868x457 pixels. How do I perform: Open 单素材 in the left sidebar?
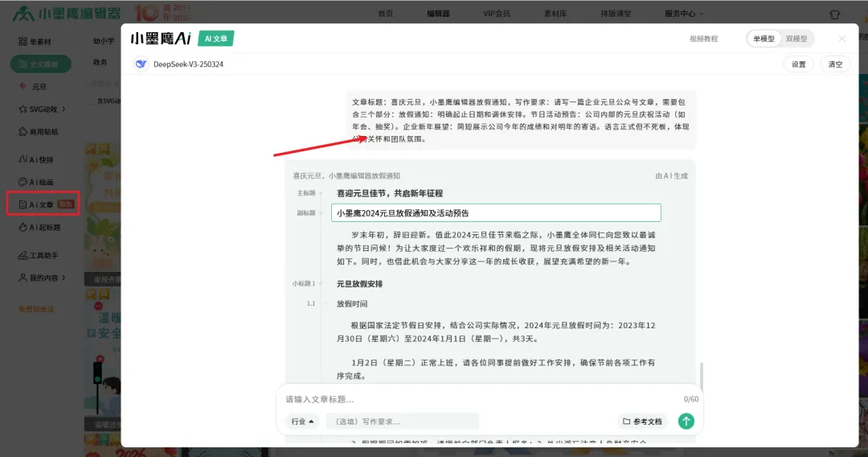35,42
